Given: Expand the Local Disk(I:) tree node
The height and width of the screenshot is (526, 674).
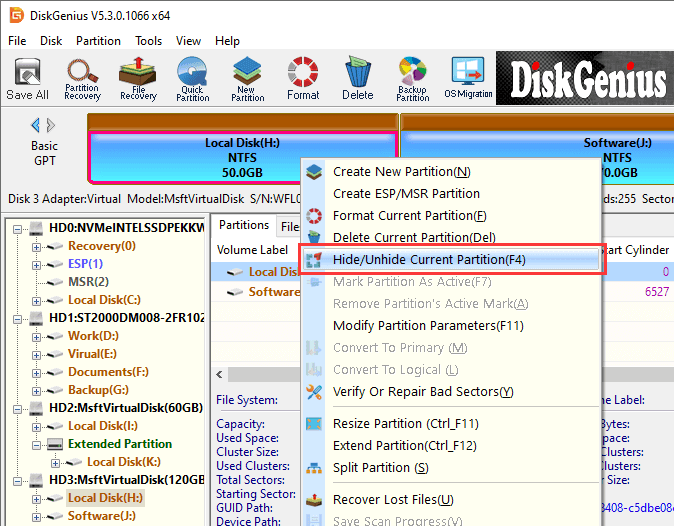Looking at the screenshot, I should point(37,426).
